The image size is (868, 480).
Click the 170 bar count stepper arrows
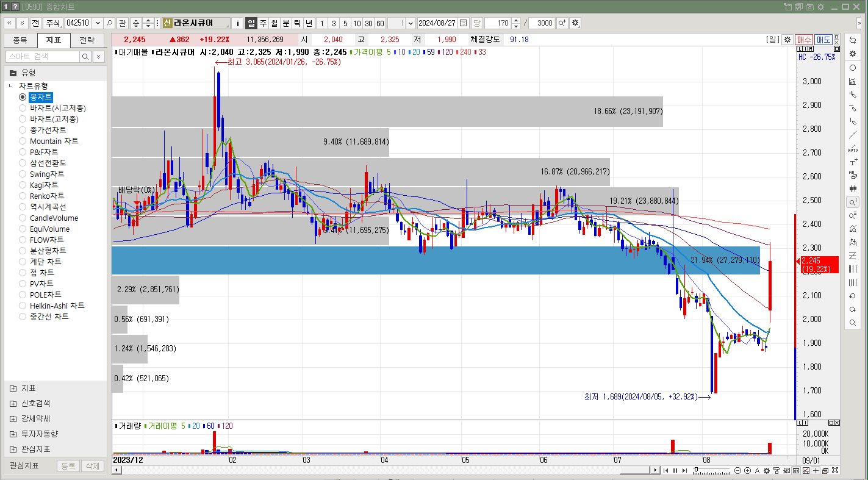tap(516, 23)
